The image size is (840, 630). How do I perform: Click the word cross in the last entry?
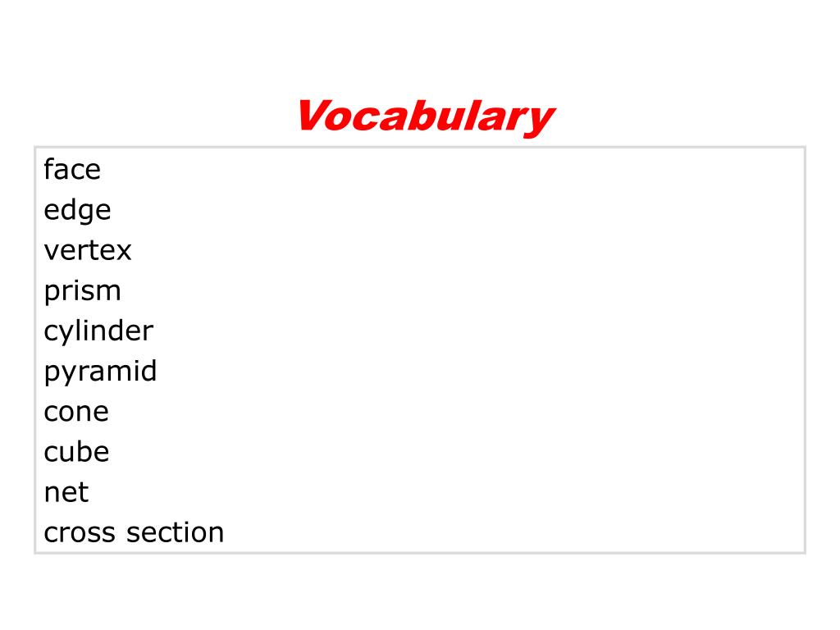pyautogui.click(x=80, y=533)
